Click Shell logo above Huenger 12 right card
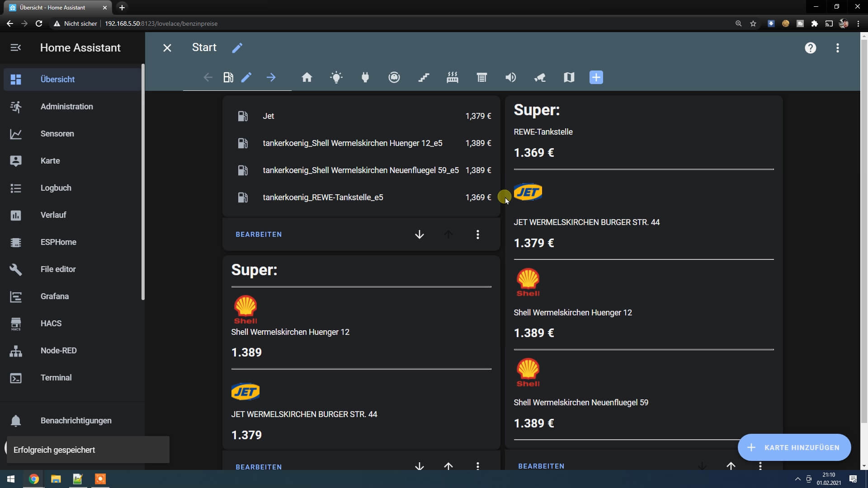This screenshot has height=488, width=868. coord(528,282)
